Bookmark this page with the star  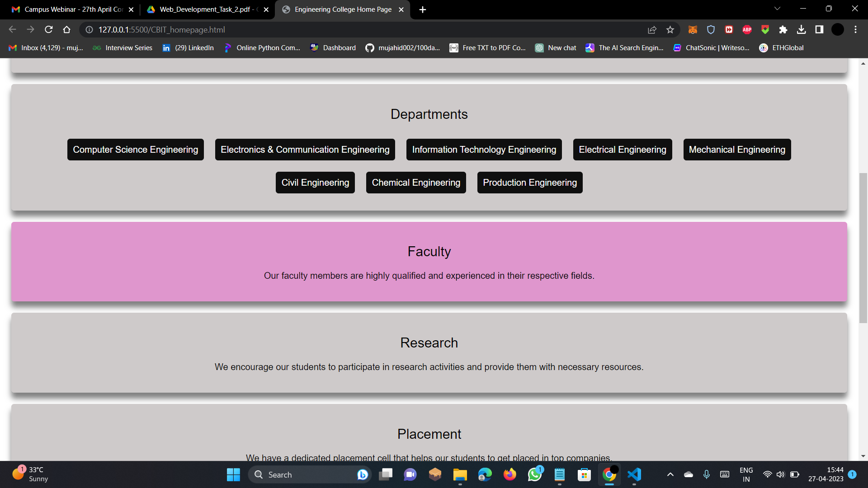670,29
